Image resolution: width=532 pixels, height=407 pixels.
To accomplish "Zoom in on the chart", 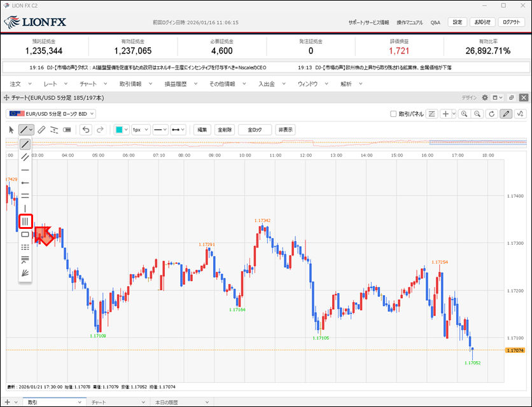I will [463, 114].
